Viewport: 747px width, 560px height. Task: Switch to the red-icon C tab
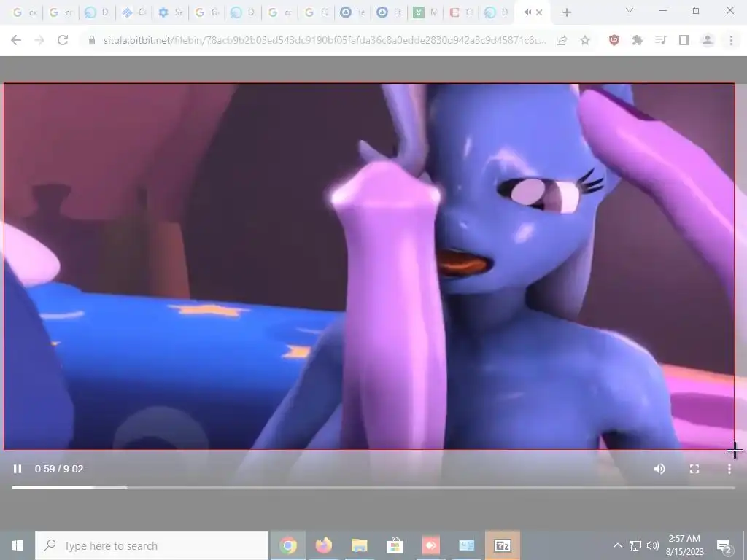(x=462, y=13)
